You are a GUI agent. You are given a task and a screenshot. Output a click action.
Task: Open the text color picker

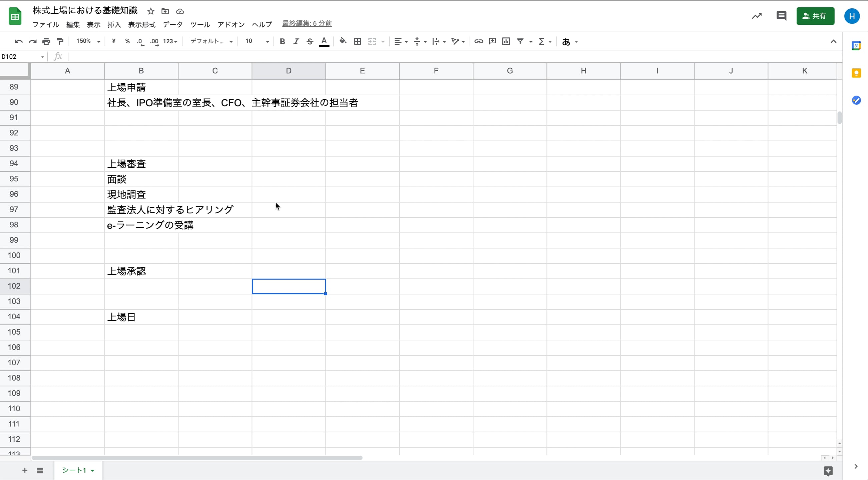click(x=324, y=41)
